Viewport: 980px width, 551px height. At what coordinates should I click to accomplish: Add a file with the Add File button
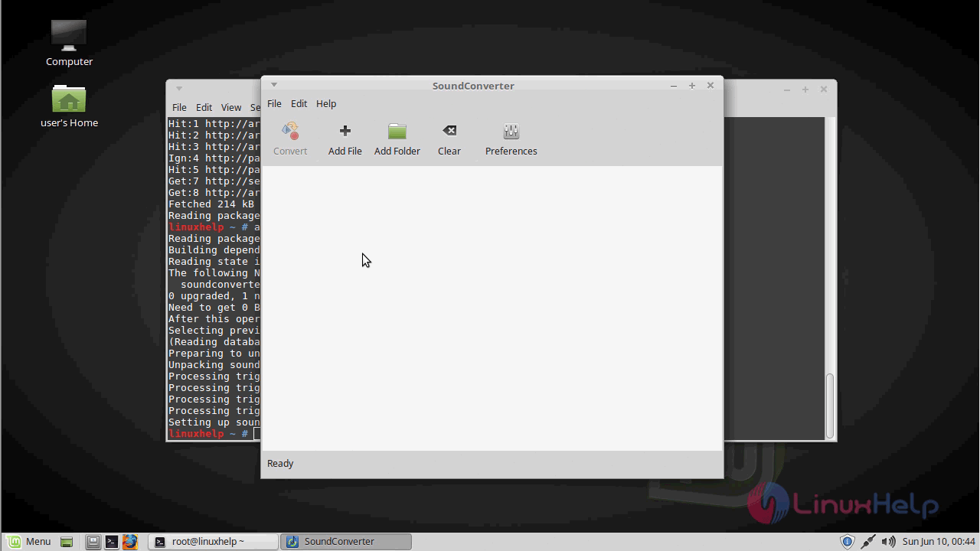pos(345,140)
